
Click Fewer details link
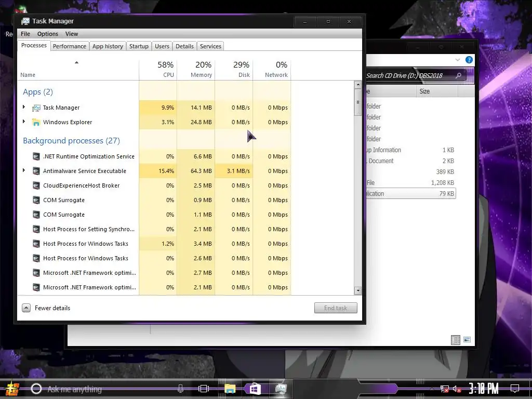coord(52,308)
